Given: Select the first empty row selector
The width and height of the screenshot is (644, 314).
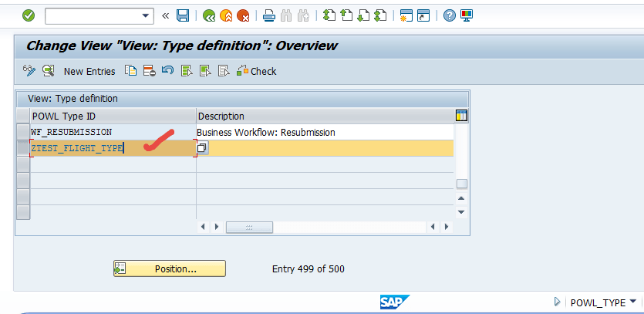Looking at the screenshot, I should tap(23, 164).
